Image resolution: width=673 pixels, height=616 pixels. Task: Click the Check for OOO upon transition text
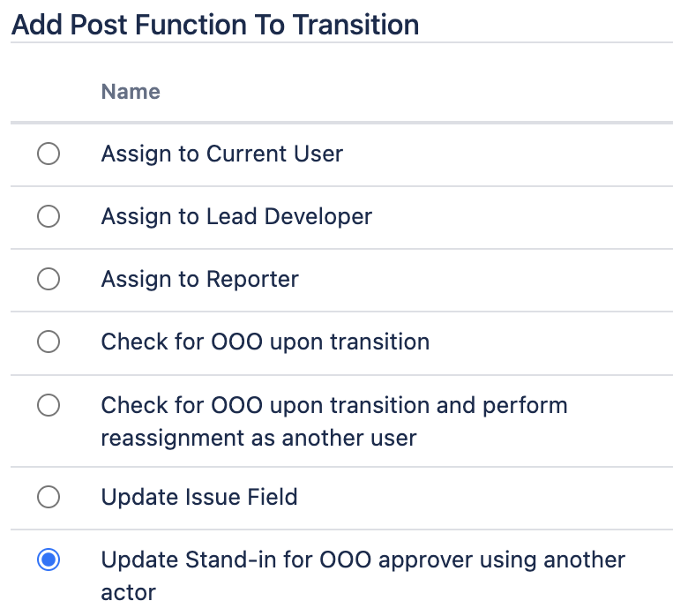pyautogui.click(x=265, y=342)
